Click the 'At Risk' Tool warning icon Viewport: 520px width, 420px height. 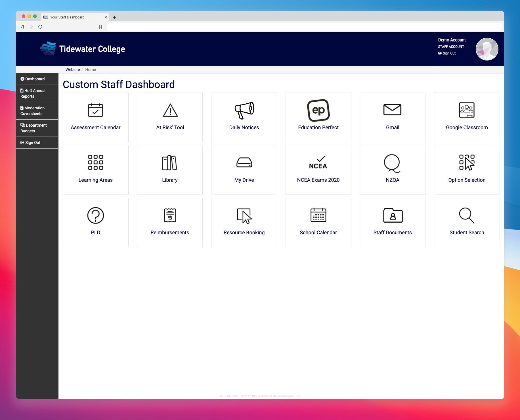tap(170, 110)
